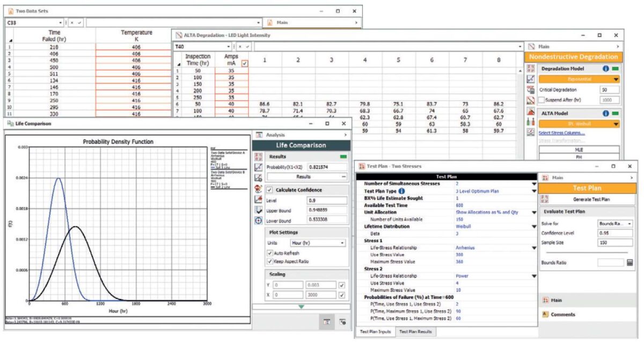Viewport: 644px width, 343px height.
Task: Click confirm checkmark in ALTA Degradation formula bar
Action: click(247, 47)
